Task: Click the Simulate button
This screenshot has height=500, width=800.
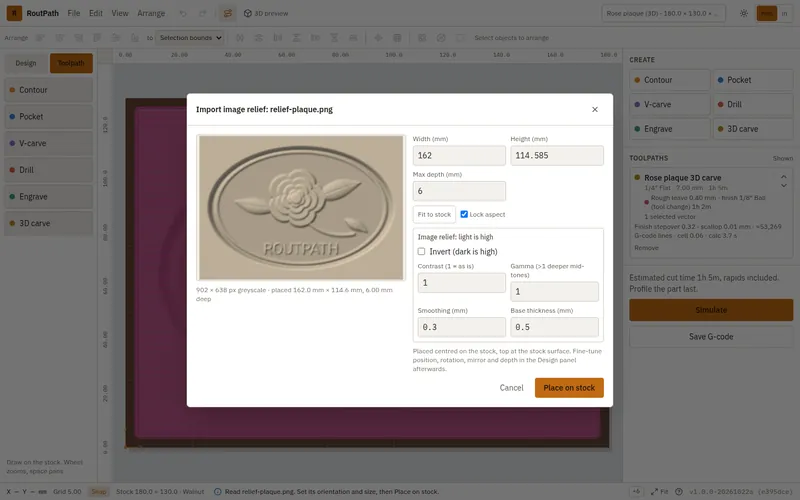Action: (x=711, y=310)
